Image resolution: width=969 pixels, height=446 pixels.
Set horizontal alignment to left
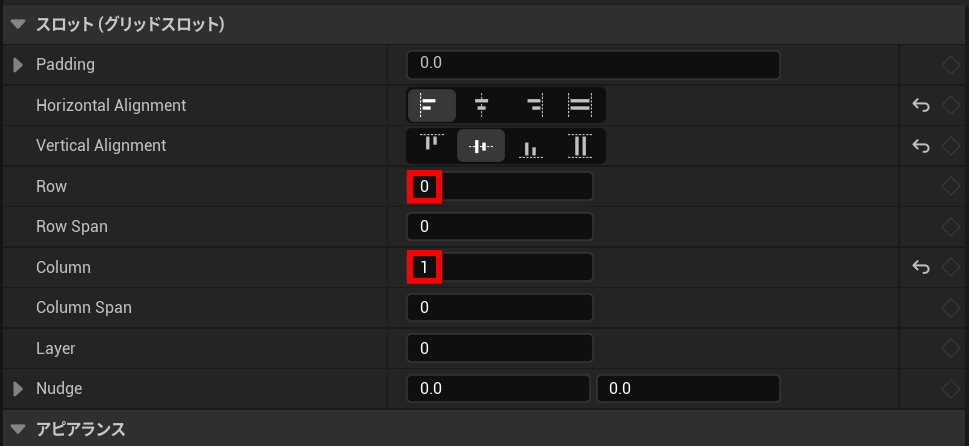pos(431,105)
